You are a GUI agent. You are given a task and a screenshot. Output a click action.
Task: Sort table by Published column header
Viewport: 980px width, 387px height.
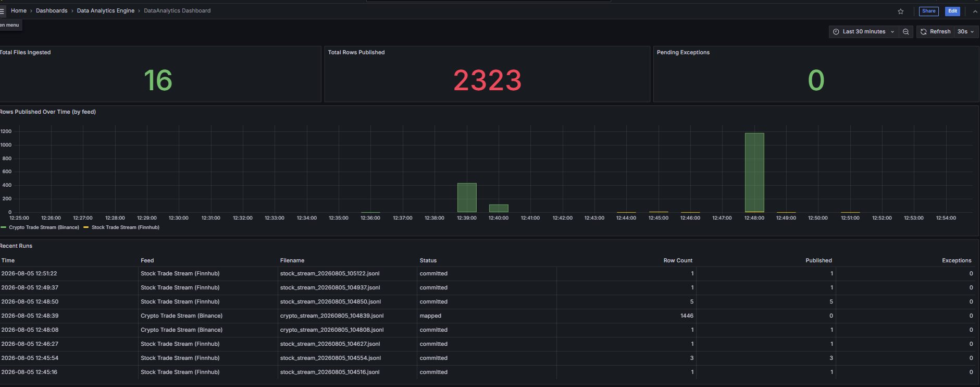[x=818, y=260]
